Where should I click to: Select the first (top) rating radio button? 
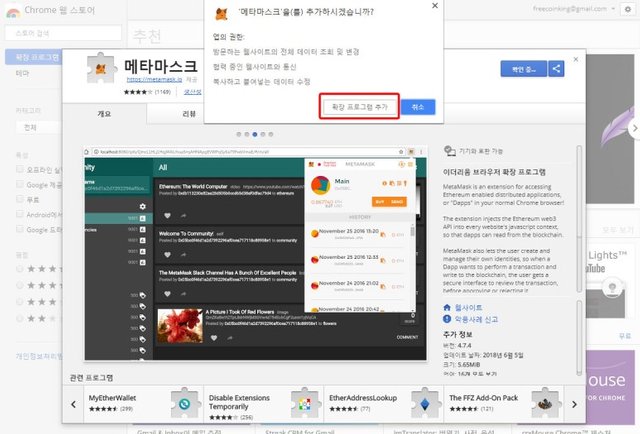(20, 269)
